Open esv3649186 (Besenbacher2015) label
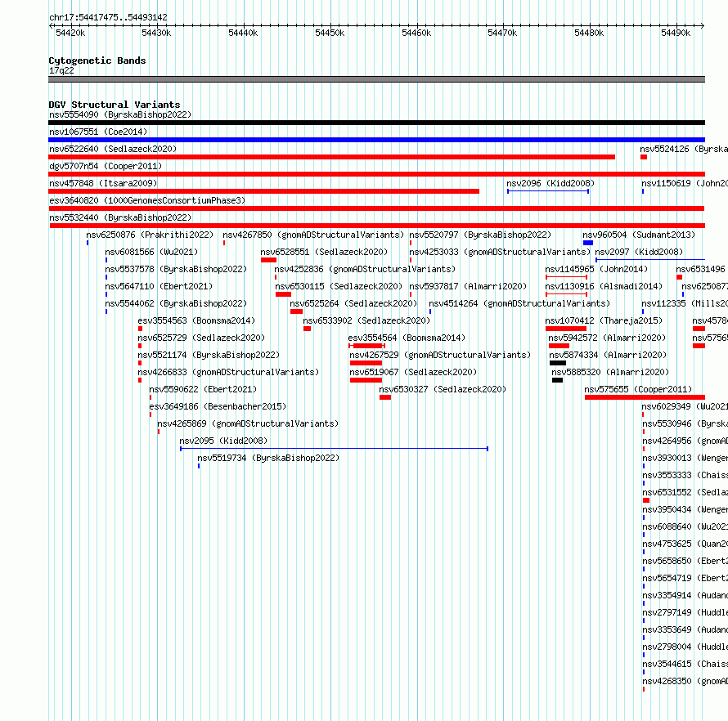 (x=218, y=406)
